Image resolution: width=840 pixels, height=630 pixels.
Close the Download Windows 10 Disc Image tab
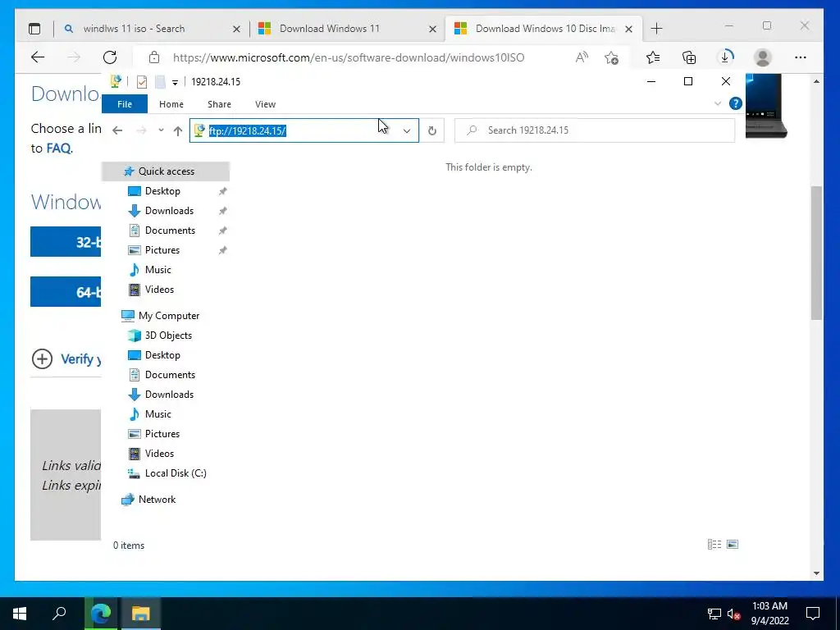point(629,29)
